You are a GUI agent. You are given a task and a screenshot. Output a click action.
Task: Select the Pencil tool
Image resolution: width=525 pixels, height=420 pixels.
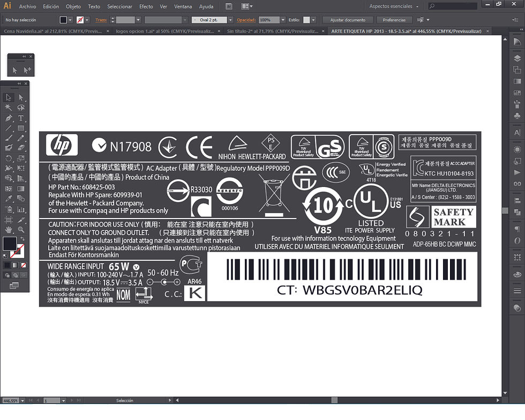click(x=21, y=138)
